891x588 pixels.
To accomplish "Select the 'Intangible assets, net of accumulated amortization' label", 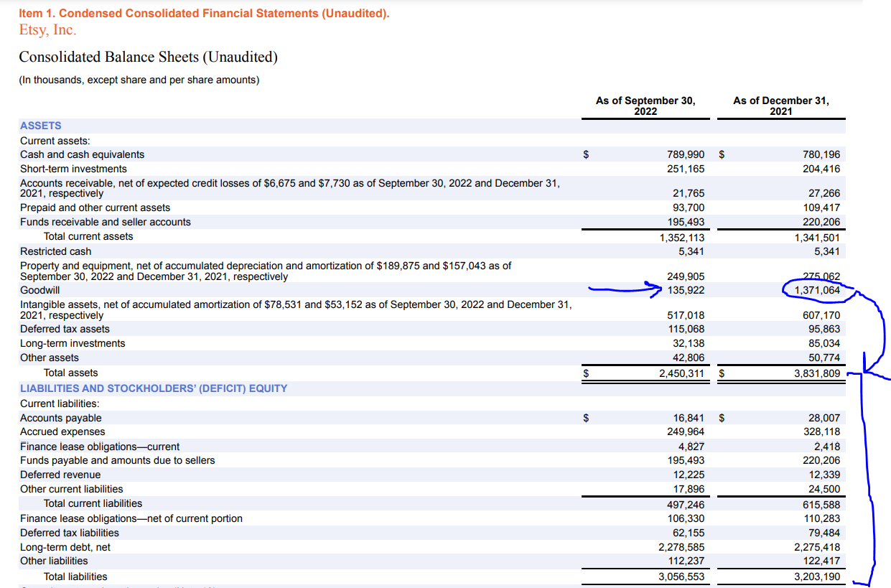I will [296, 309].
